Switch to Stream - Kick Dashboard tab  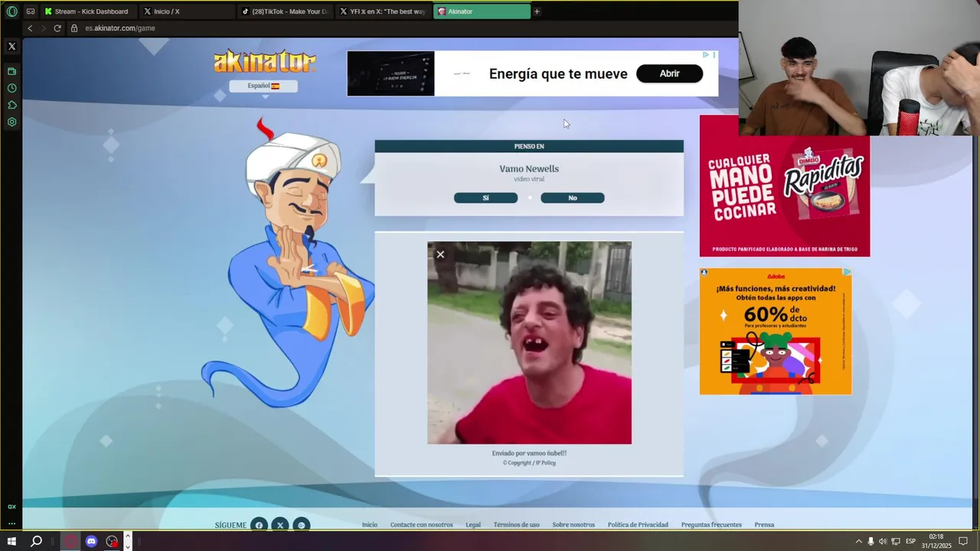(87, 11)
